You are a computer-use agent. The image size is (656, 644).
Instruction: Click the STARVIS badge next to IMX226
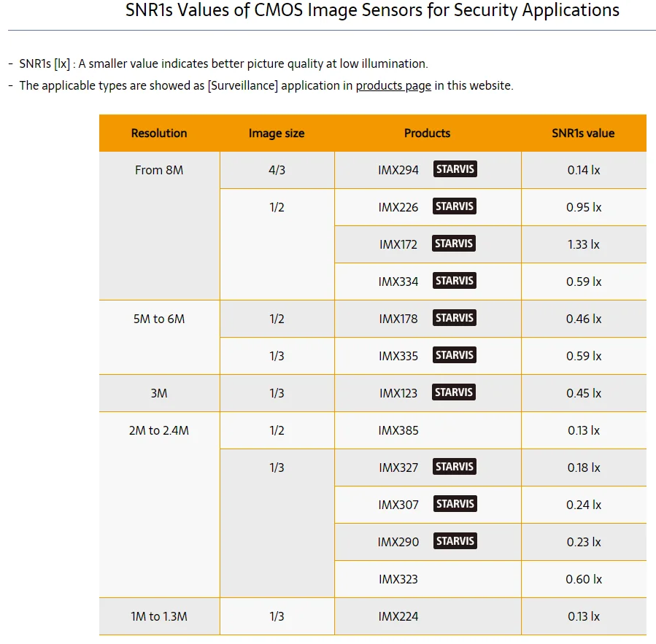pos(455,207)
